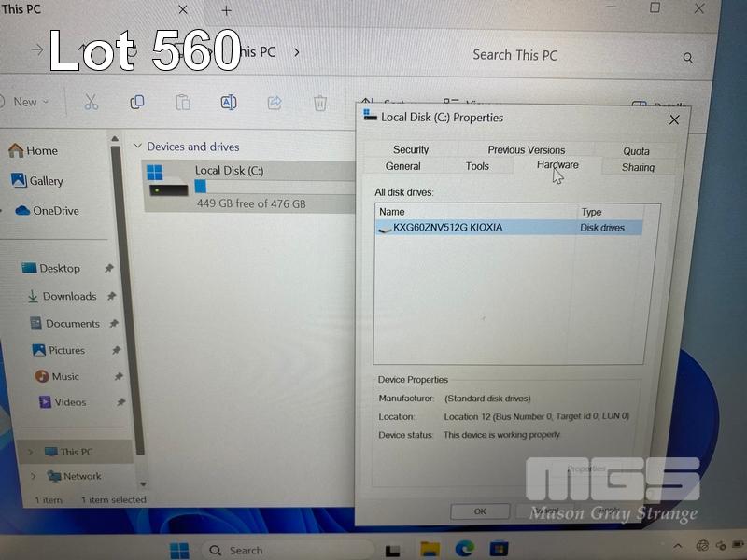
Task: Switch to the General tab
Action: [x=402, y=166]
